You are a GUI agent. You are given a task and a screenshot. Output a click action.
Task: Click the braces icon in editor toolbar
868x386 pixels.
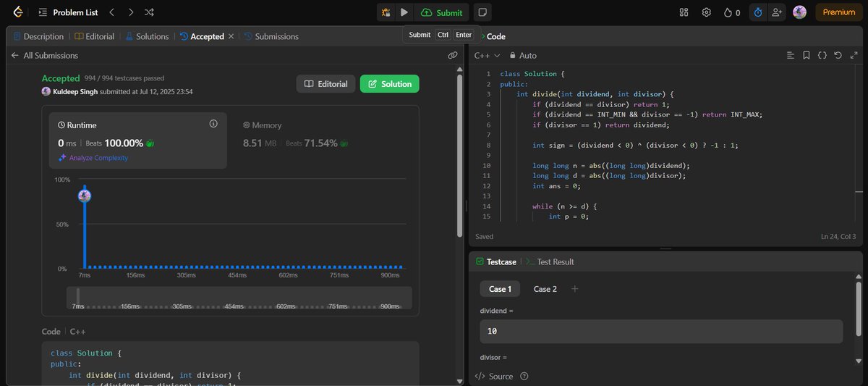click(x=822, y=55)
